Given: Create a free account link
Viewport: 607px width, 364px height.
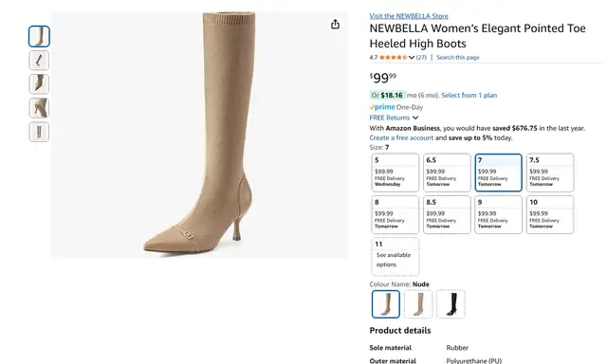Looking at the screenshot, I should point(401,137).
